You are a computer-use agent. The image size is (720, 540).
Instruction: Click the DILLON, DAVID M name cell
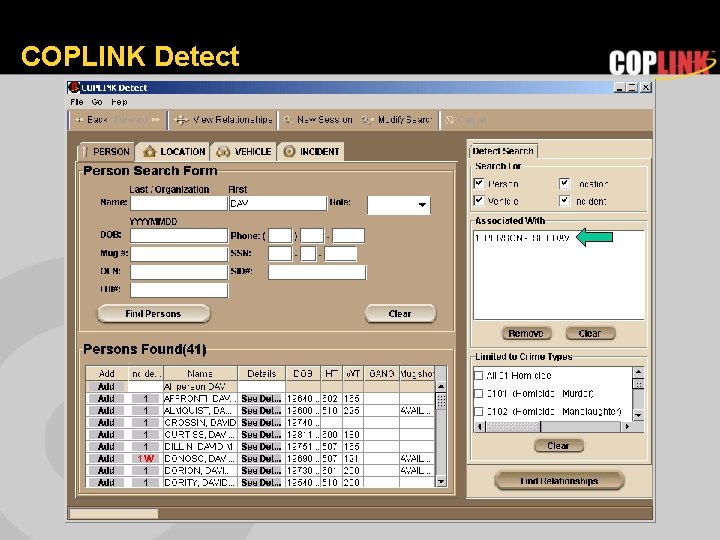pyautogui.click(x=200, y=446)
